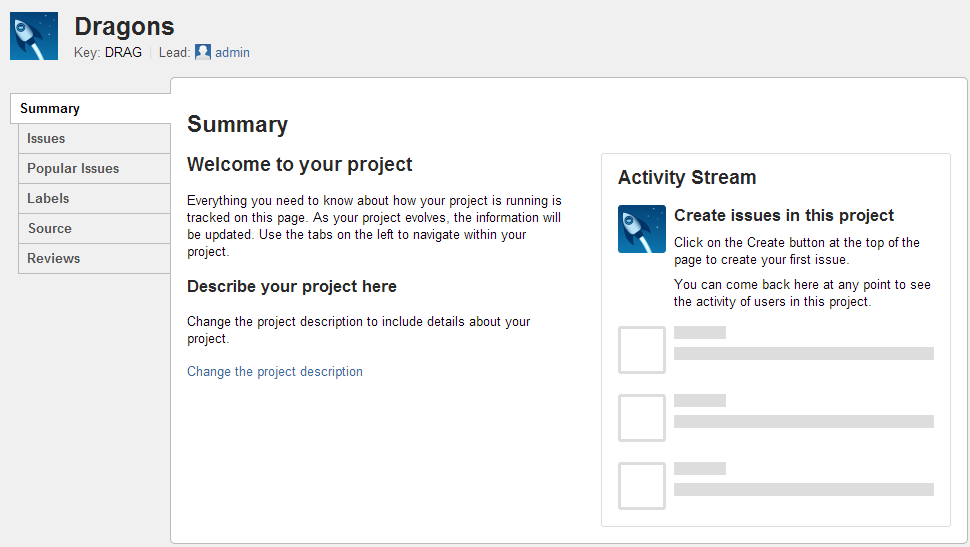
Task: Click Change the project description link
Action: [275, 371]
